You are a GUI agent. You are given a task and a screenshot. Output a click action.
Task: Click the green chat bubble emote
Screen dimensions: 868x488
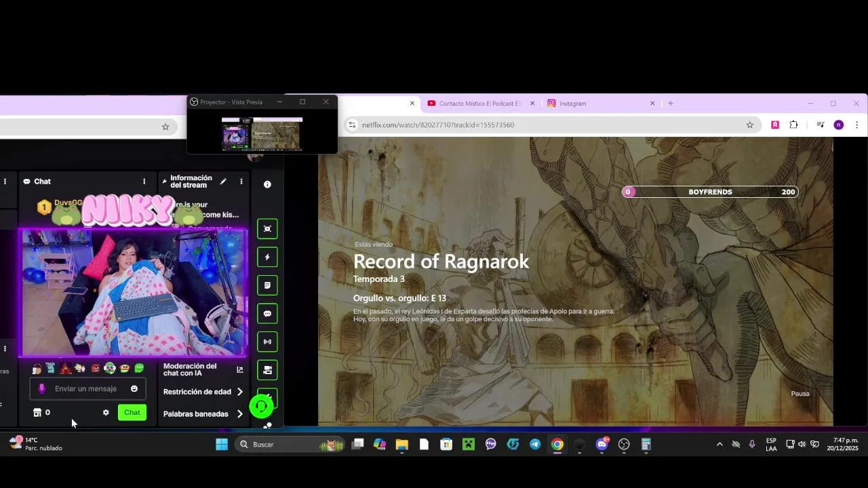[139, 368]
